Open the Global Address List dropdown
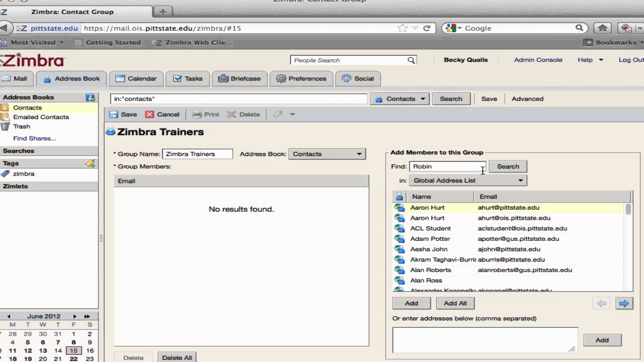 tap(468, 180)
